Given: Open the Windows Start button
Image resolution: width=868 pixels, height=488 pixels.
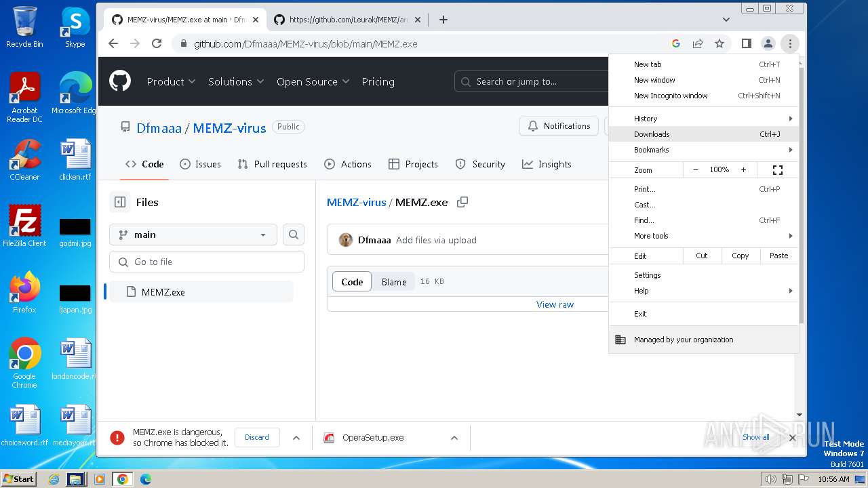Looking at the screenshot, I should tap(19, 479).
